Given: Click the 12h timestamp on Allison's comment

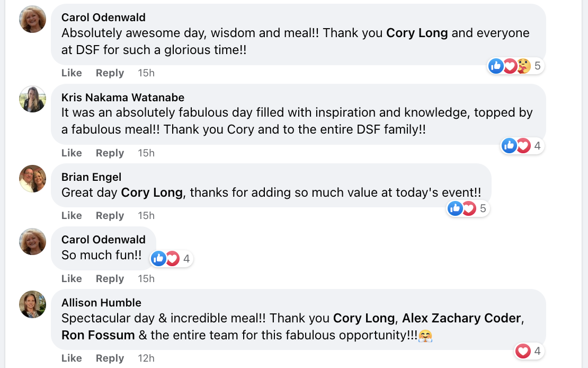Looking at the screenshot, I should (146, 358).
